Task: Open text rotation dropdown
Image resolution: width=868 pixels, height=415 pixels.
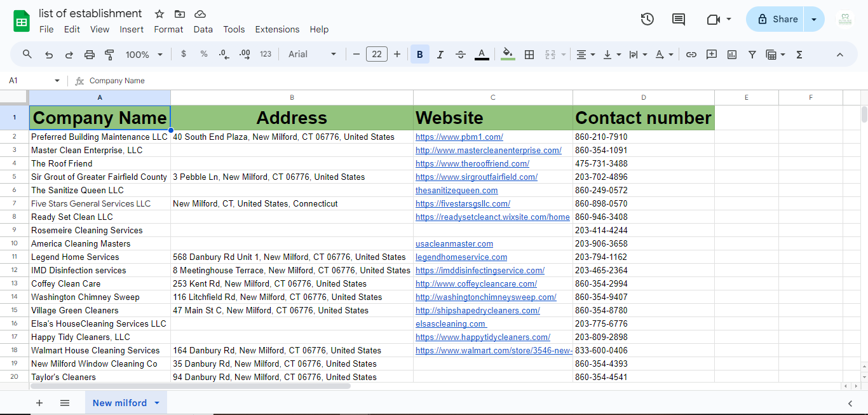Action: click(x=663, y=55)
